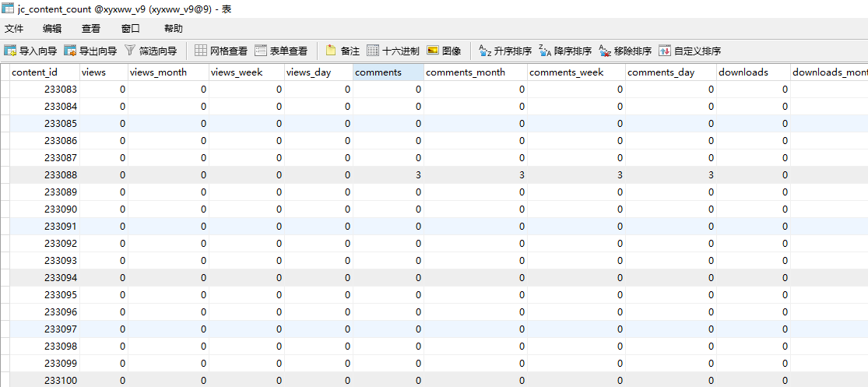This screenshot has width=868, height=387.
Task: Open Custom Sort (自定义排序)
Action: 690,51
